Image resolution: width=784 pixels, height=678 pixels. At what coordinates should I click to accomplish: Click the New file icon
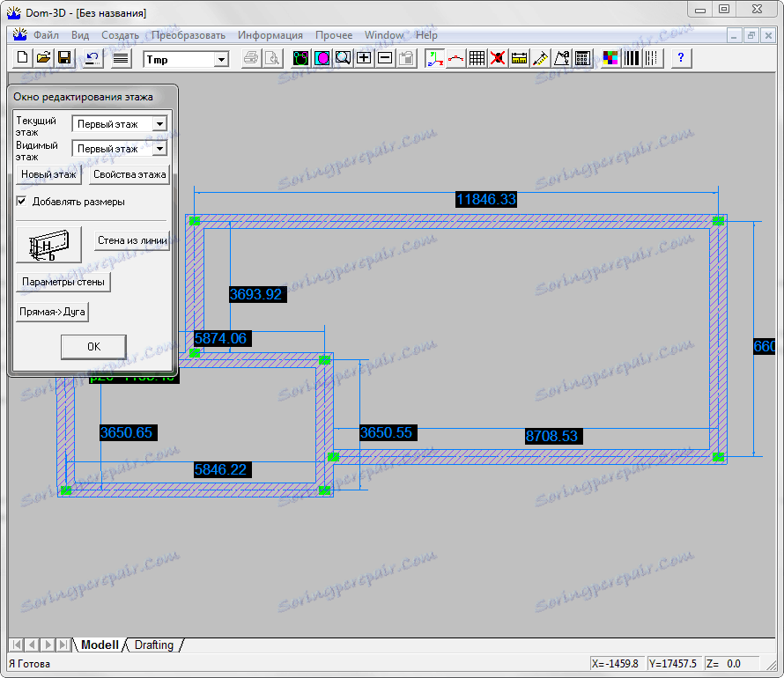tap(22, 58)
